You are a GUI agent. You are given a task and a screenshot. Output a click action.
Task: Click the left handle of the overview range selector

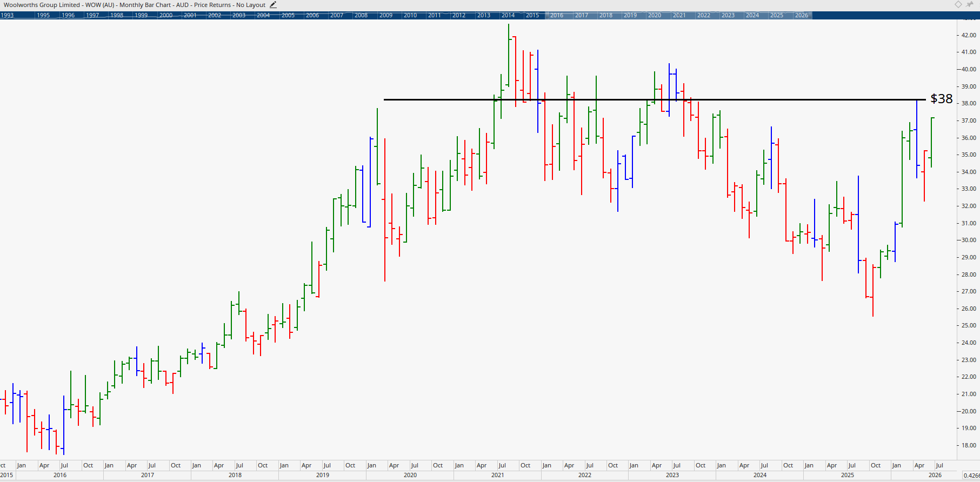point(547,15)
